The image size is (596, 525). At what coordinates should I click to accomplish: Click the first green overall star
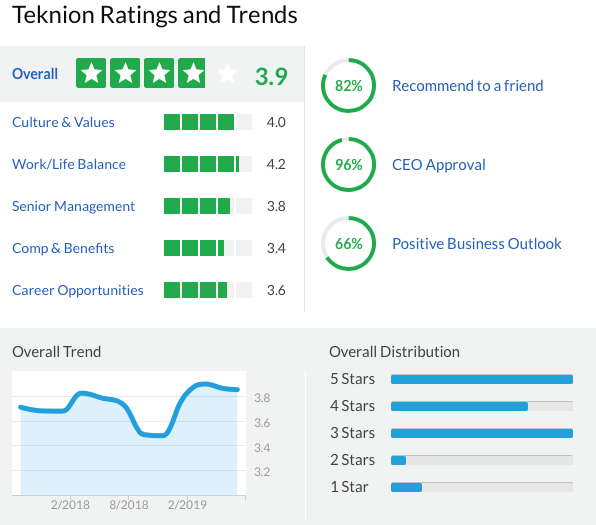91,73
